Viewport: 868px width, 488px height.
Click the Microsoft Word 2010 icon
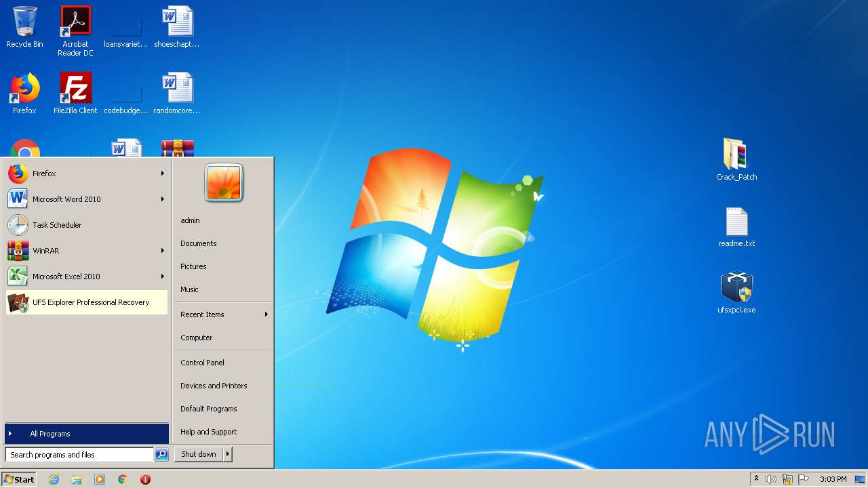pos(18,199)
